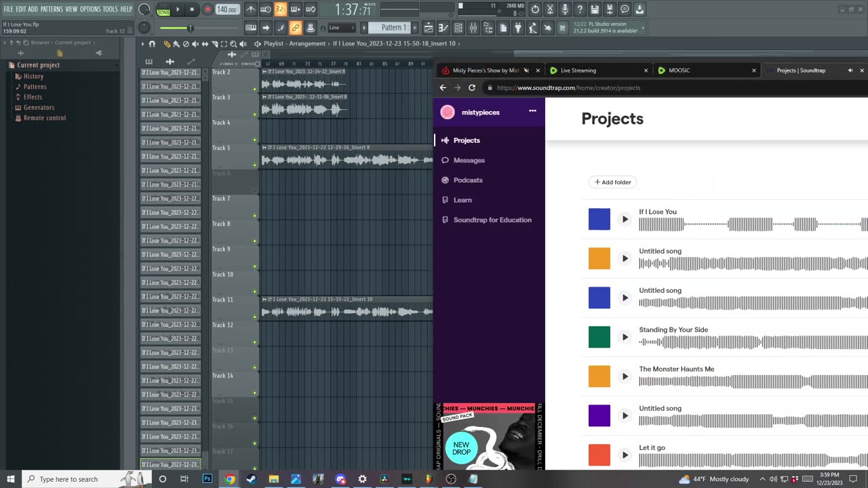
Task: Select the playlist Slice tool
Action: [214, 44]
